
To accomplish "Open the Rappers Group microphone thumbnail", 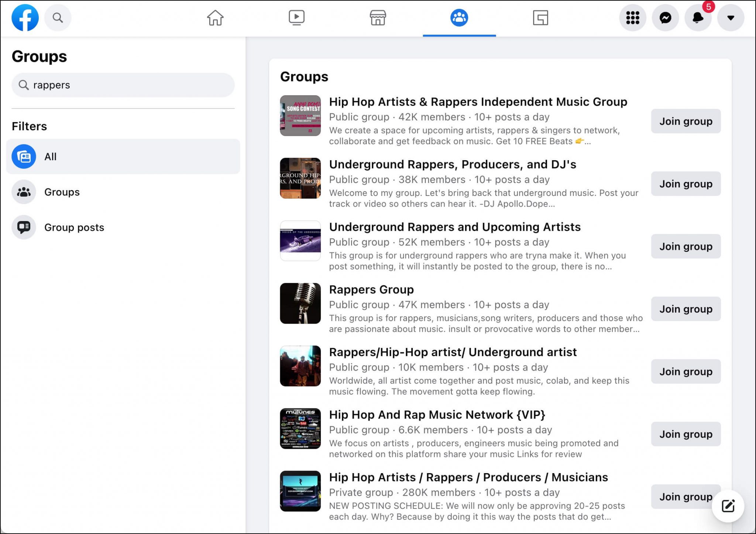I will [300, 303].
